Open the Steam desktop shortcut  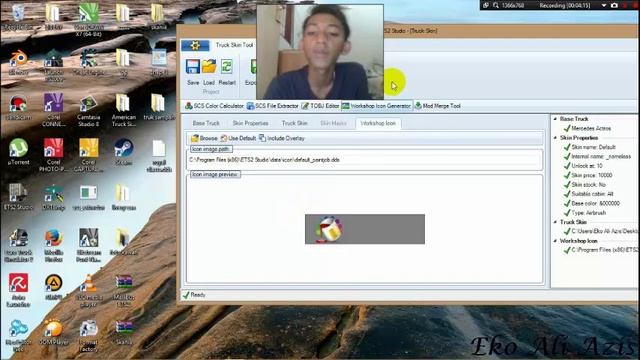(x=123, y=152)
